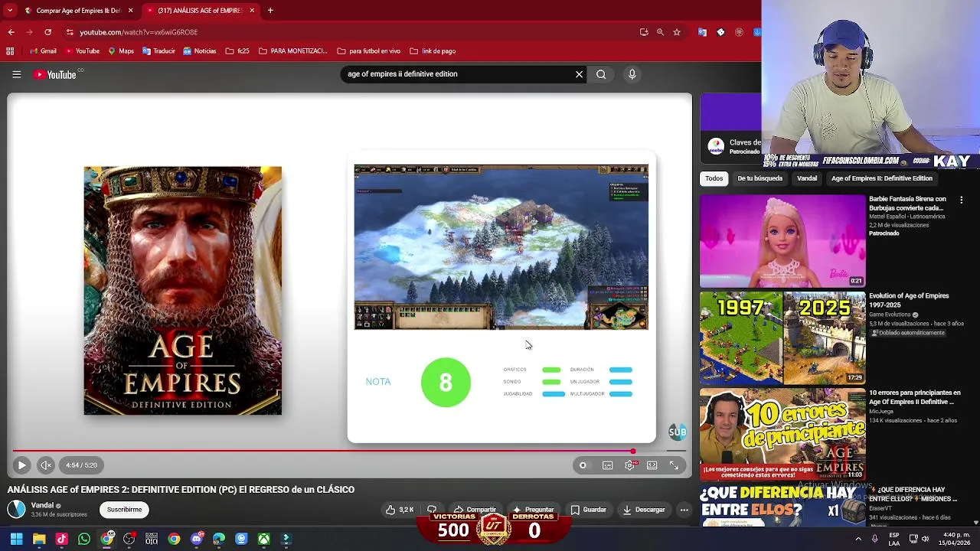Enter fullscreen mode in player
Image resolution: width=980 pixels, height=551 pixels.
coord(674,465)
